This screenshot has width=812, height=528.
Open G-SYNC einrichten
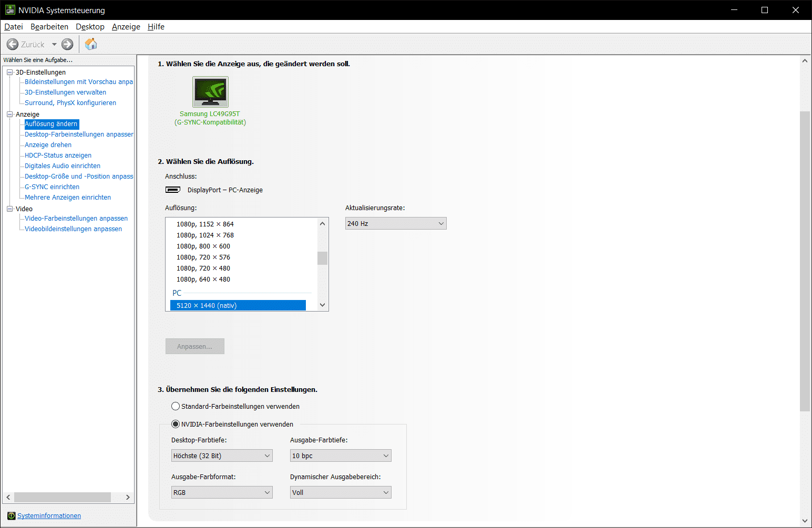tap(52, 187)
